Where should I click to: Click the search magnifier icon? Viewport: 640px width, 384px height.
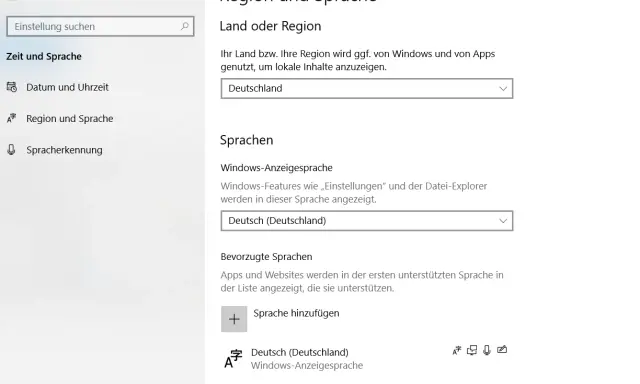185,26
